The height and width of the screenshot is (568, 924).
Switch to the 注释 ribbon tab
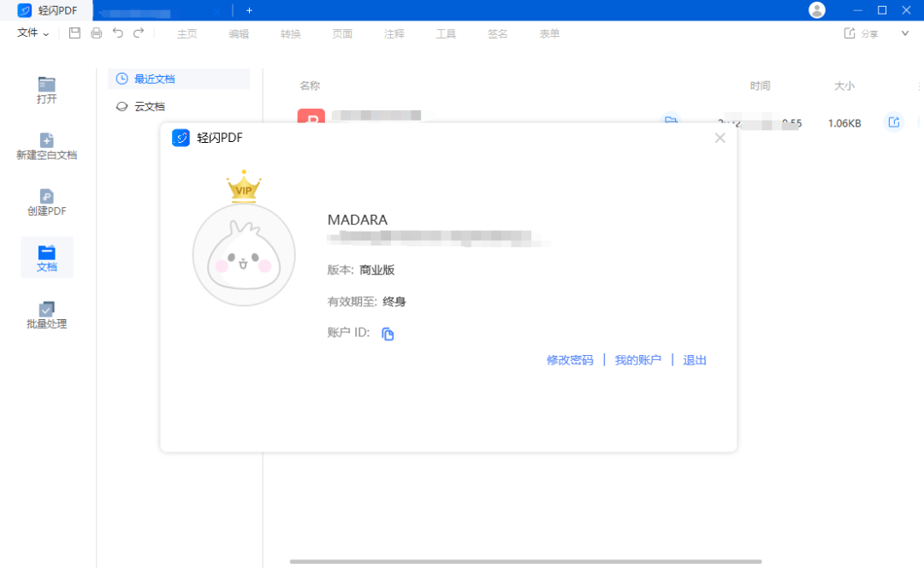(394, 33)
